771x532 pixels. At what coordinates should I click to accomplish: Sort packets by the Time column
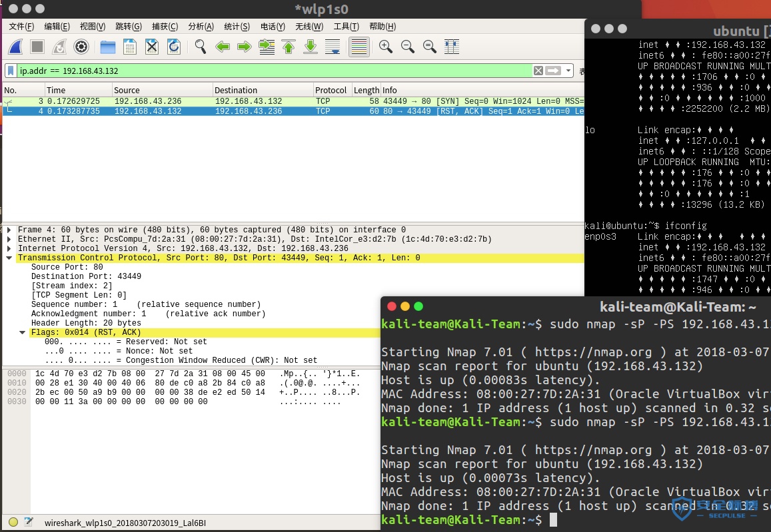[78, 90]
